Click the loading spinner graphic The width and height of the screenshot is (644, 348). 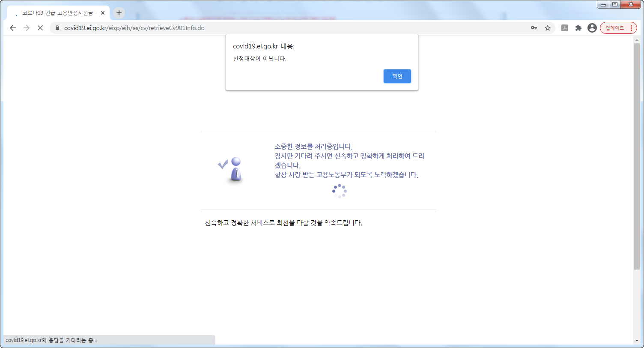point(339,191)
